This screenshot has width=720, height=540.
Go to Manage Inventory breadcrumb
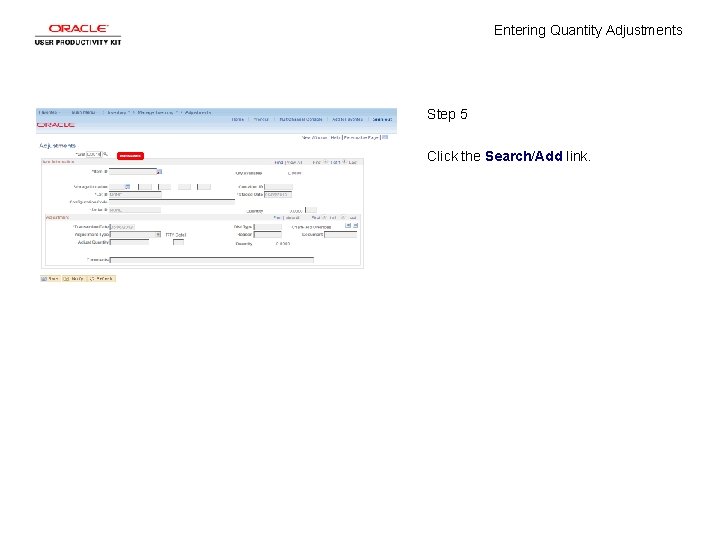(155, 112)
